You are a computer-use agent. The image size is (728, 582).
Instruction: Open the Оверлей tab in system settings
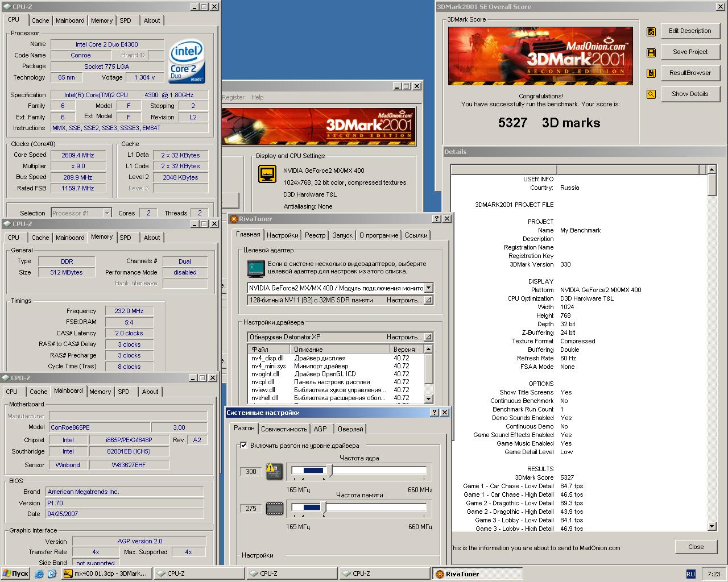[x=350, y=429]
